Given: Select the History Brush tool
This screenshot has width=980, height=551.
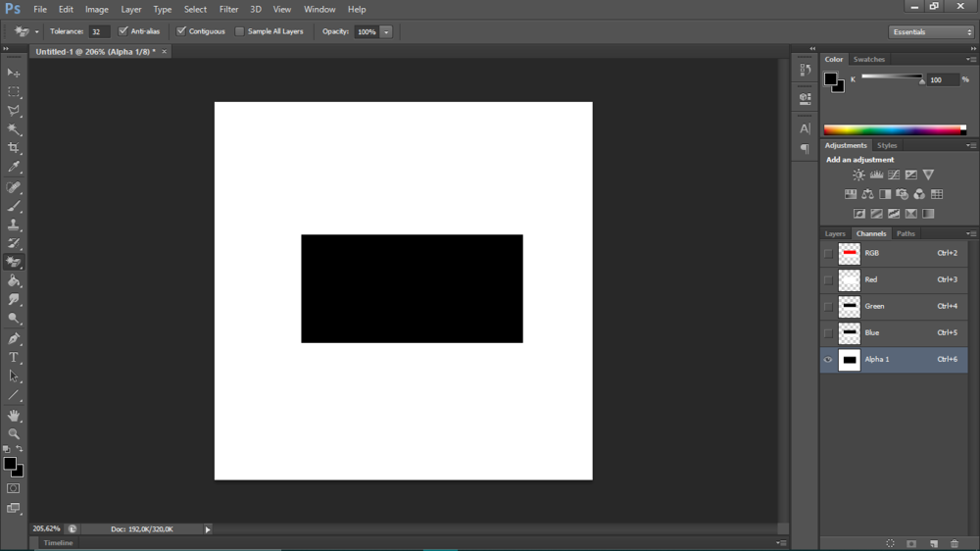Looking at the screenshot, I should pos(13,243).
